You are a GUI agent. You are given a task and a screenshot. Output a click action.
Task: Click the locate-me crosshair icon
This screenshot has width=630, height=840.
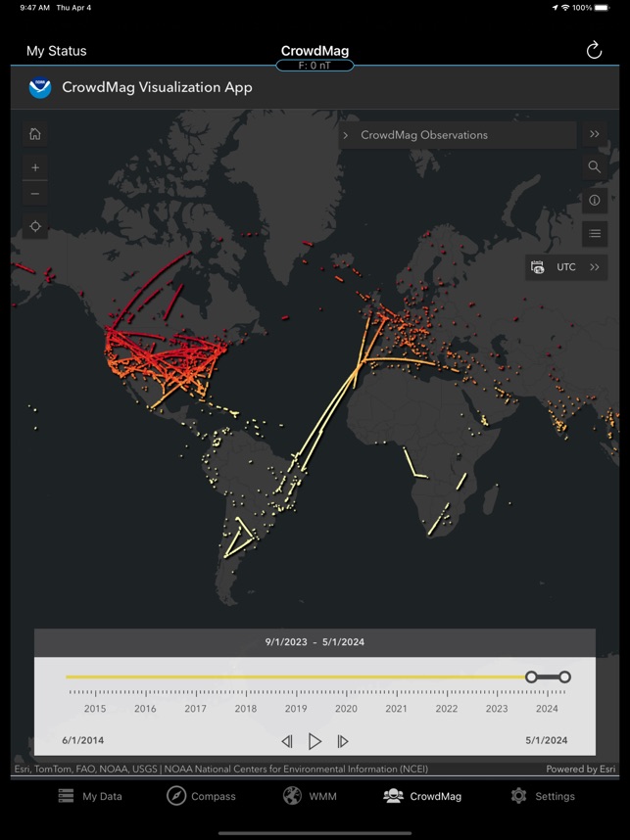(35, 226)
